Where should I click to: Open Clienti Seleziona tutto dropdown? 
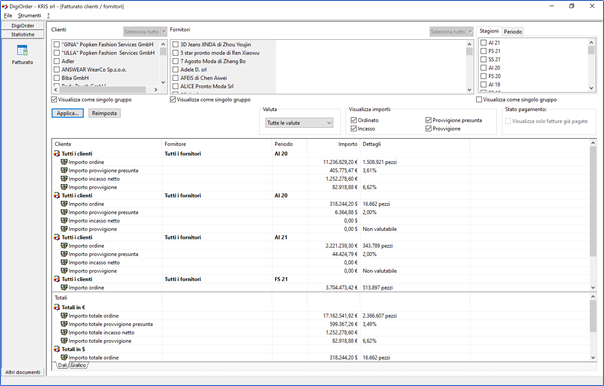coord(163,32)
